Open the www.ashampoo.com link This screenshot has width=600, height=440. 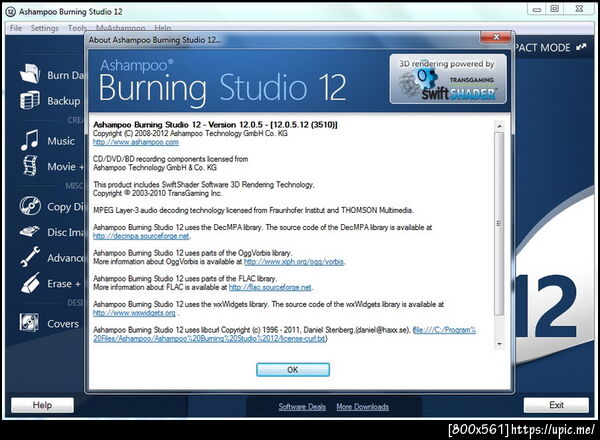136,142
